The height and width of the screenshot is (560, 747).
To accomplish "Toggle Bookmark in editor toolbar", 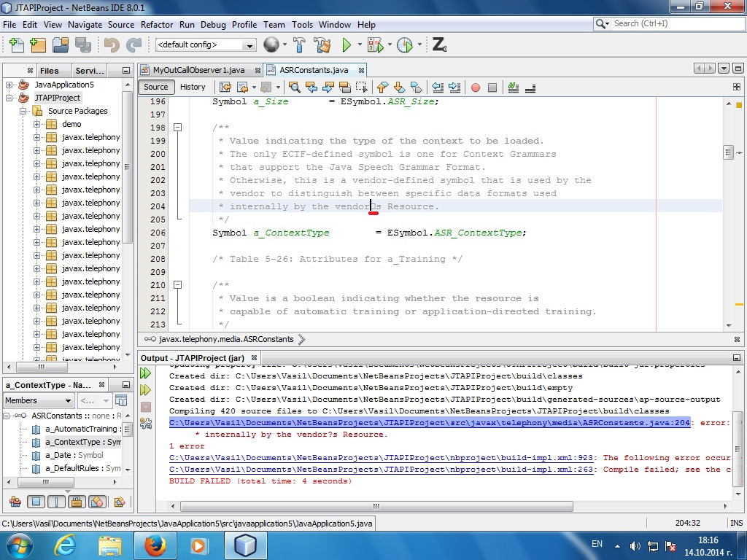I will click(x=416, y=87).
